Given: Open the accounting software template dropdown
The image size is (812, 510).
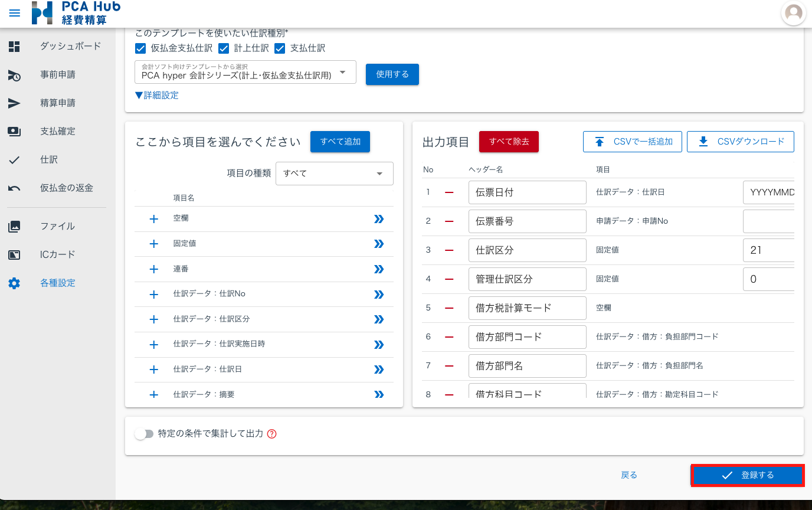Looking at the screenshot, I should tap(245, 72).
